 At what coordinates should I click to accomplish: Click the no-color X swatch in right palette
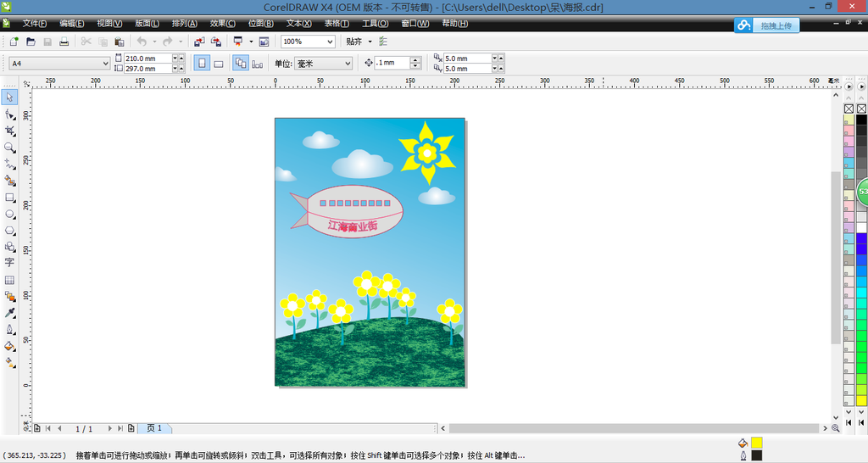861,109
